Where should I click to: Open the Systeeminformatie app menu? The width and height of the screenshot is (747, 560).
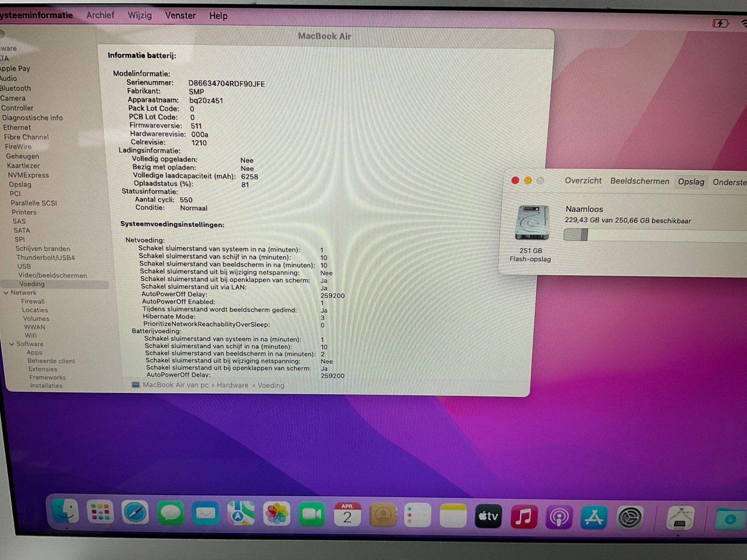(x=36, y=15)
